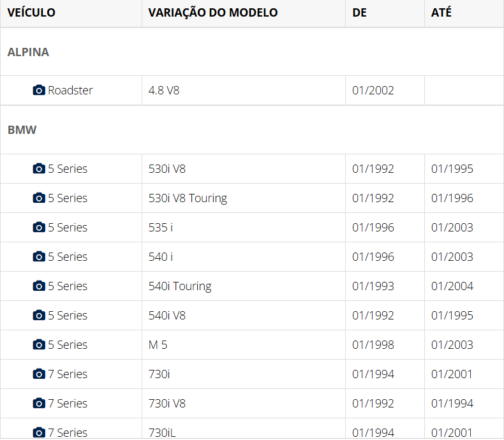Click camera icon beside 530i V8 Touring

39,198
